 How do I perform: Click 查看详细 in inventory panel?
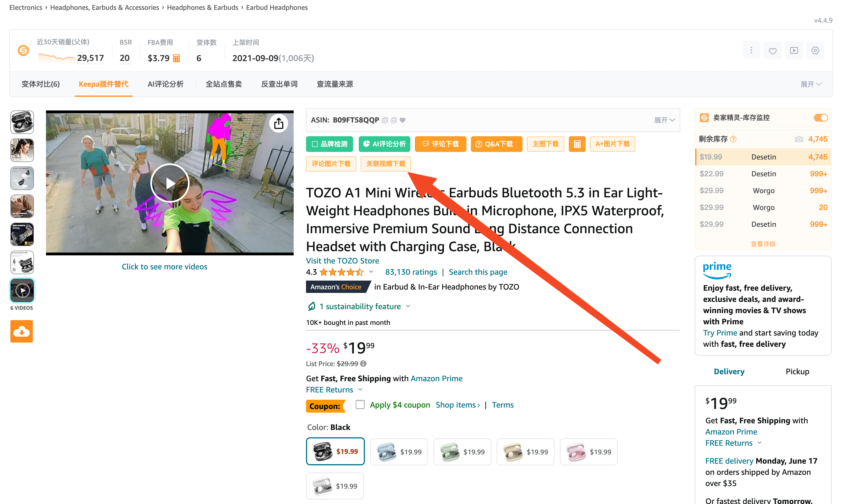click(763, 244)
